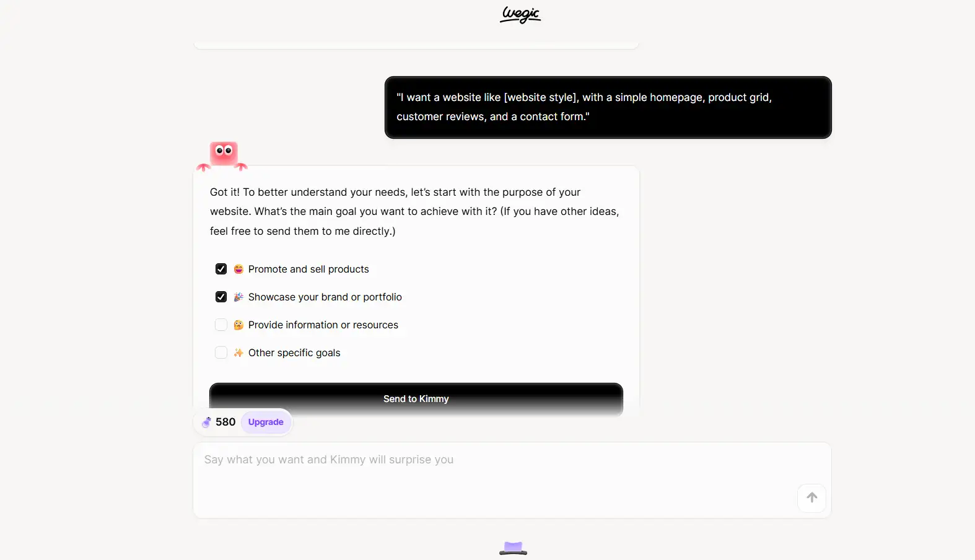
Task: Click the 580 credits counter
Action: pos(225,422)
